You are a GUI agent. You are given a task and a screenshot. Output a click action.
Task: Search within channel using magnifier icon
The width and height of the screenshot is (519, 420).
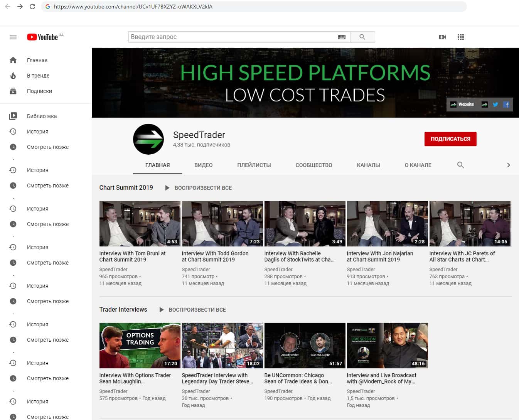coord(460,165)
